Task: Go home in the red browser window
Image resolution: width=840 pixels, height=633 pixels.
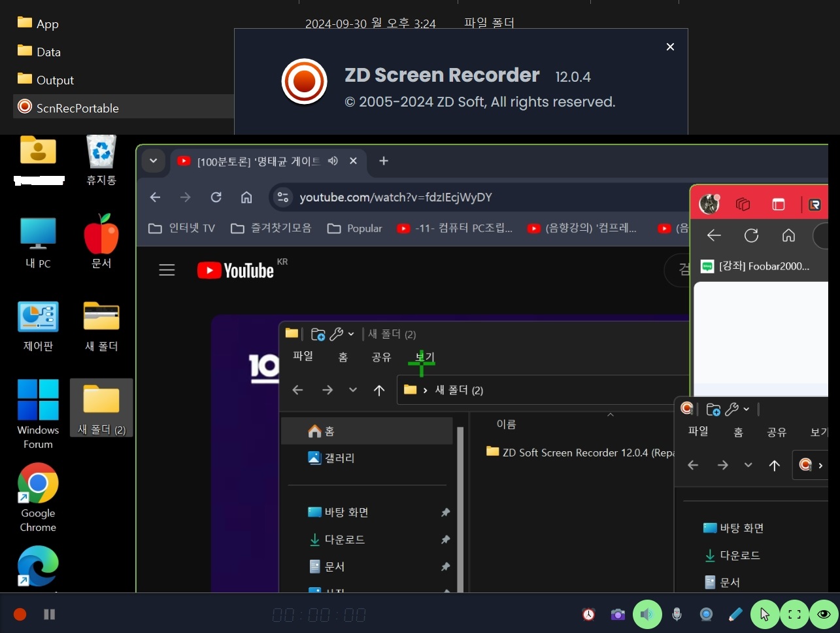Action: [788, 235]
